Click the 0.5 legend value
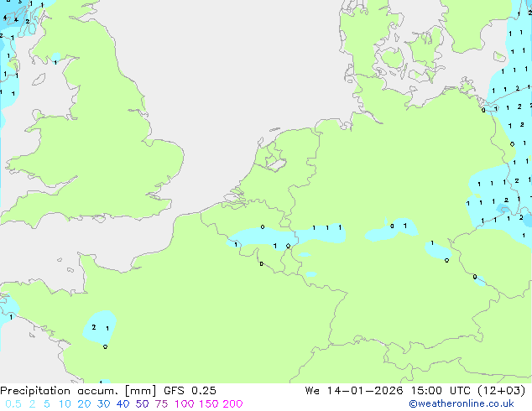Screen dimensions: 532x411 pos(13,404)
